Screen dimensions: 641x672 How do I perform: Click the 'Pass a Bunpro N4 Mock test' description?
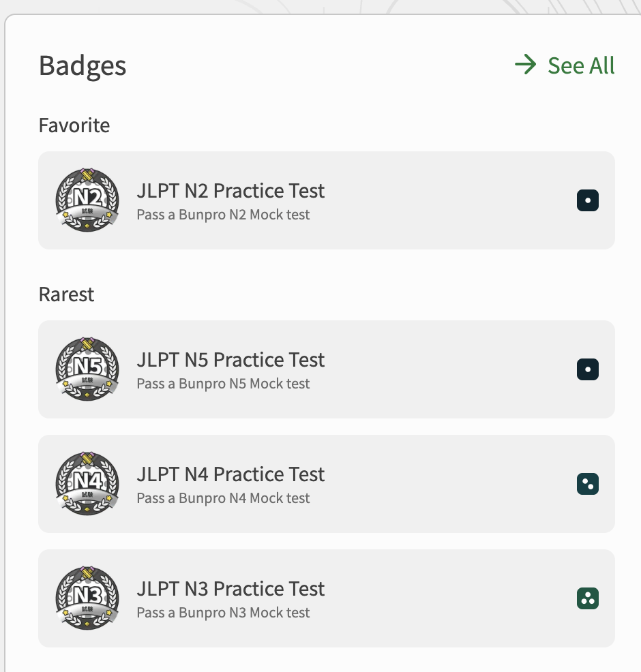click(223, 498)
